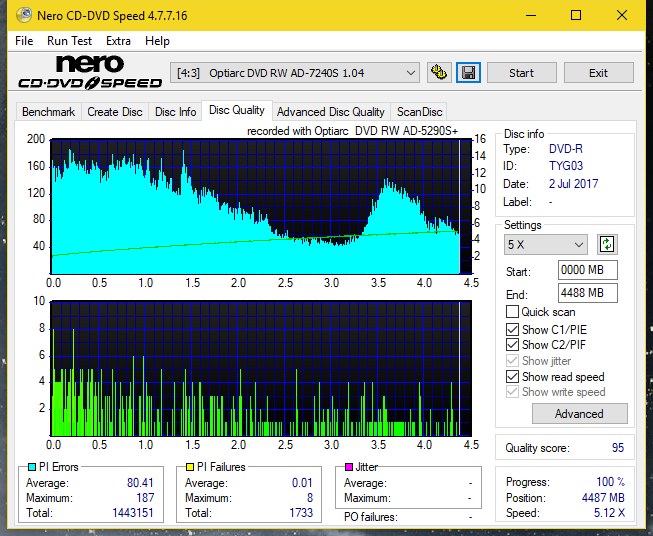This screenshot has height=536, width=653.
Task: Click the PI Errors average 80.41
Action: [x=140, y=483]
